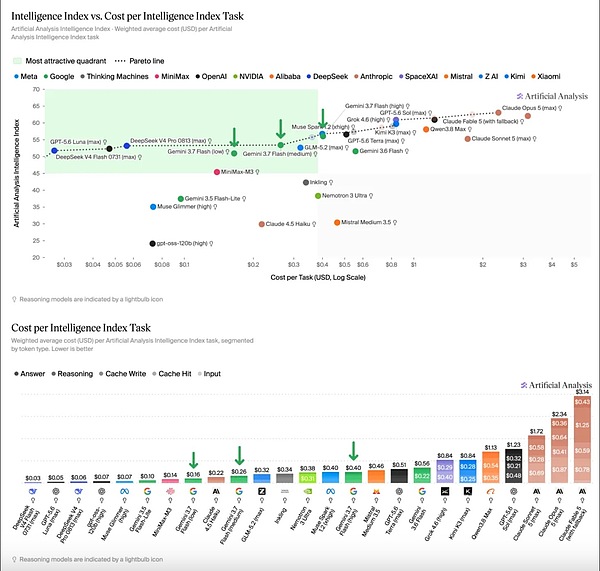Toggle the OpenAI legend entry
Image resolution: width=600 pixels, height=571 pixels.
click(x=211, y=77)
